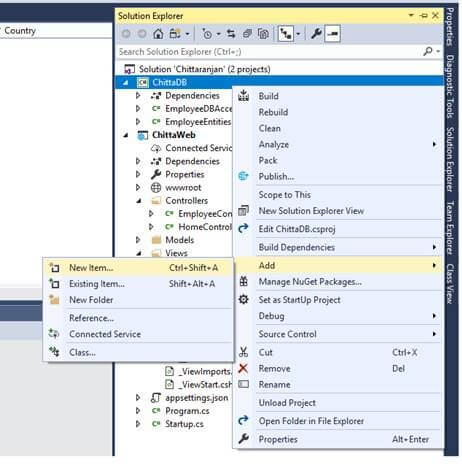Viewport: 462px width, 473px height.
Task: Click the Home icon in Solution Explorer toolbar
Action: pyautogui.click(x=158, y=34)
